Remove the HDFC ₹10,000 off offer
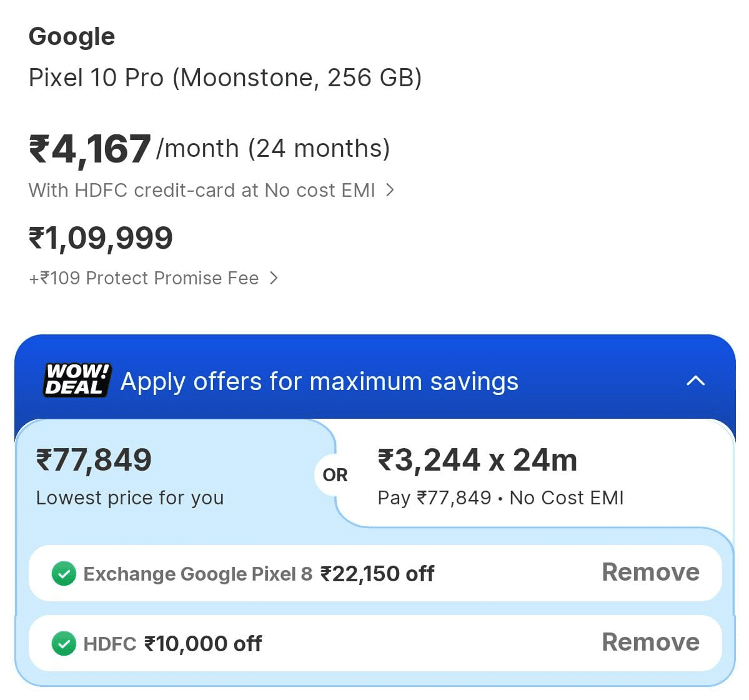The height and width of the screenshot is (700, 749). (650, 642)
